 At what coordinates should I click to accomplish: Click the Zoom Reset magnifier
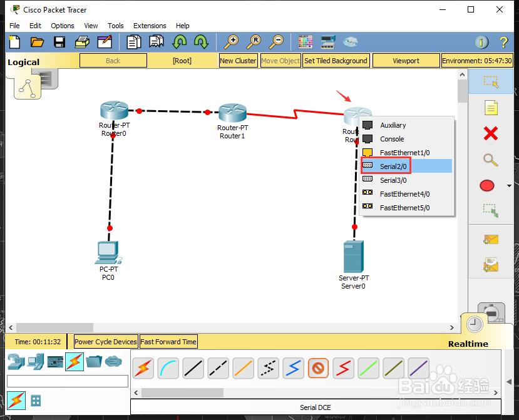(x=254, y=42)
